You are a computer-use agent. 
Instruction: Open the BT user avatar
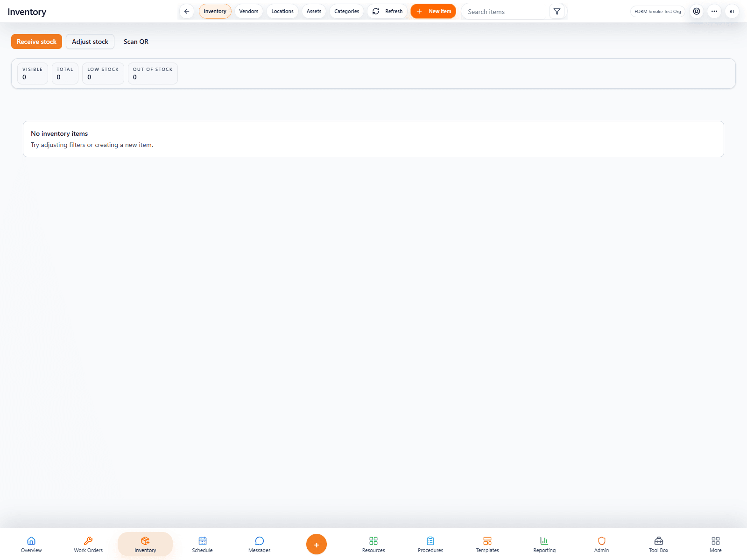[732, 11]
